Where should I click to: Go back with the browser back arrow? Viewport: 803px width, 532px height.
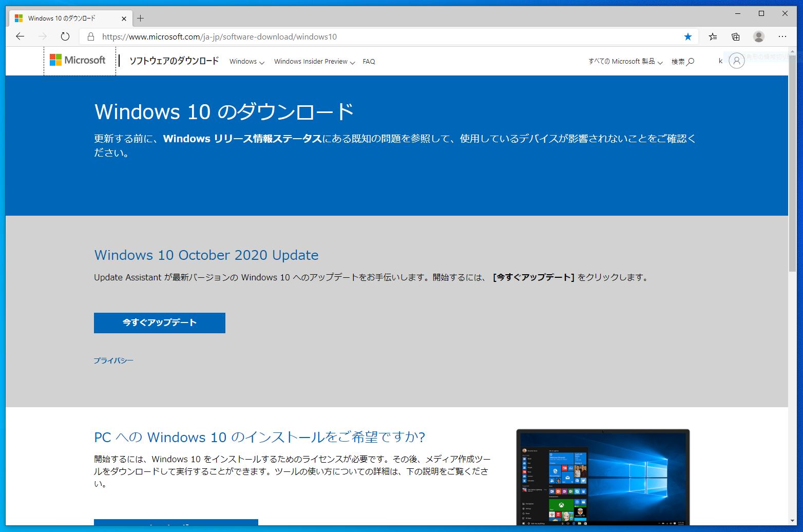click(x=20, y=36)
